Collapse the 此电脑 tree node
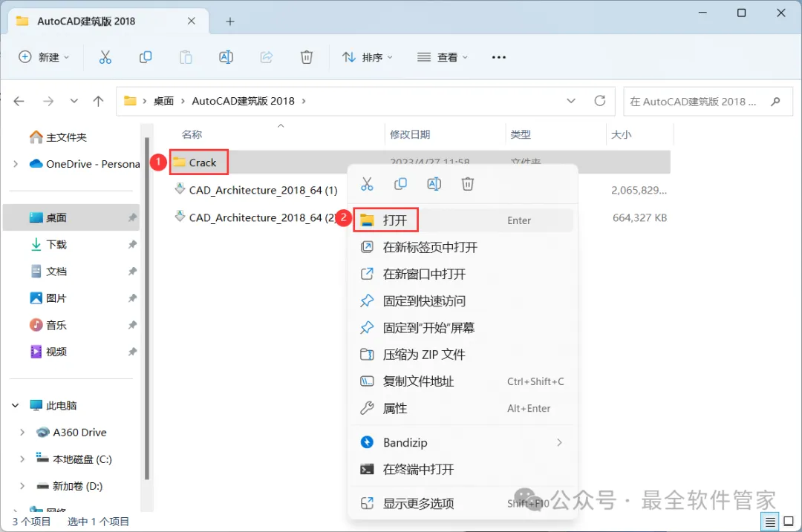This screenshot has height=532, width=802. pyautogui.click(x=16, y=405)
